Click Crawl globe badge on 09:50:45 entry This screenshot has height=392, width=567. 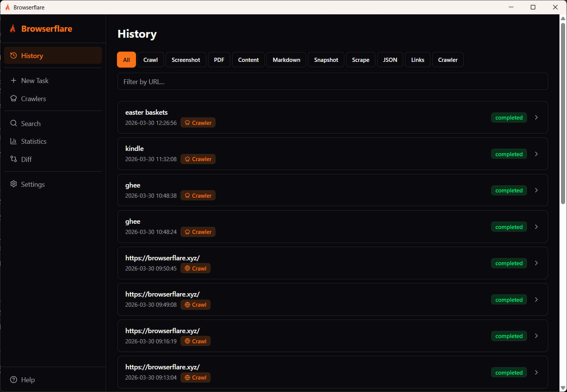(x=196, y=268)
